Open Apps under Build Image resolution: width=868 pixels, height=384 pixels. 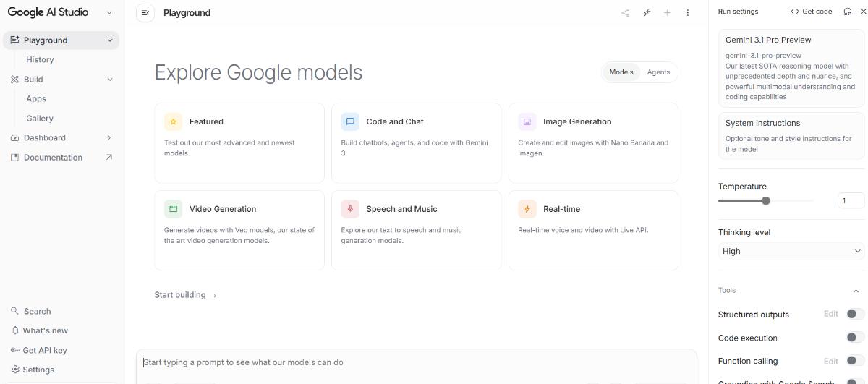click(x=36, y=98)
